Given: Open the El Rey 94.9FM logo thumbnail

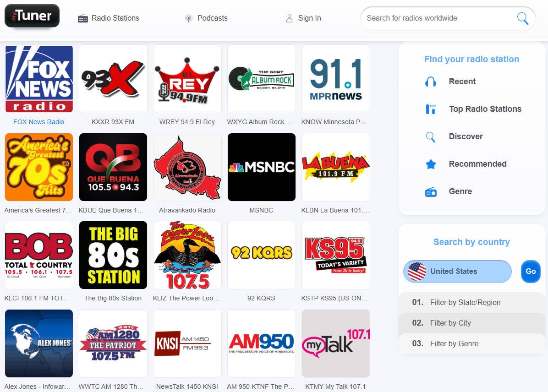Looking at the screenshot, I should 187,79.
